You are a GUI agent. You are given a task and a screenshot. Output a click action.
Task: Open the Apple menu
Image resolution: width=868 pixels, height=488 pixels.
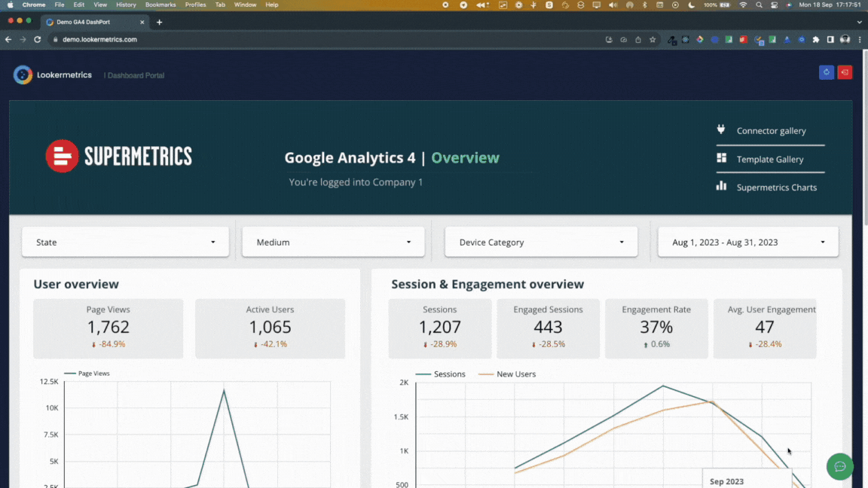[10, 5]
